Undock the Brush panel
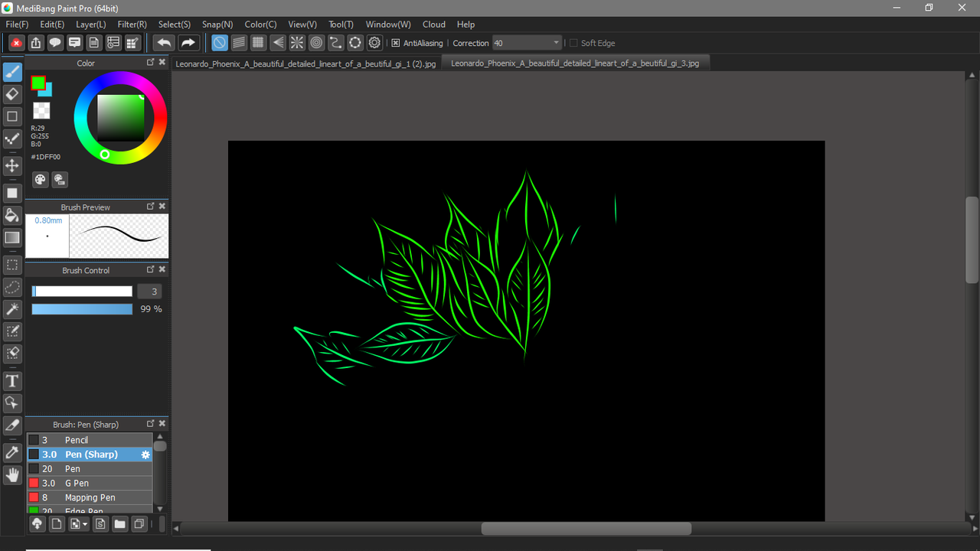Screen dimensions: 980x551 click(151, 423)
